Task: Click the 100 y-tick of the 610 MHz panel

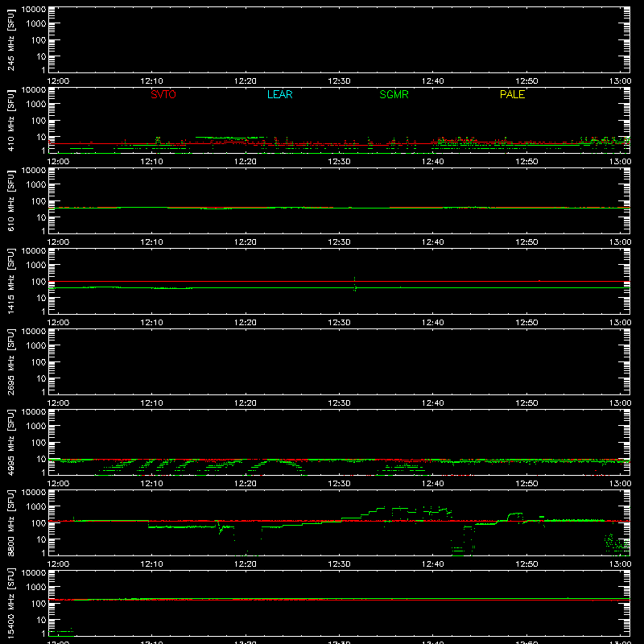Action: pyautogui.click(x=39, y=201)
